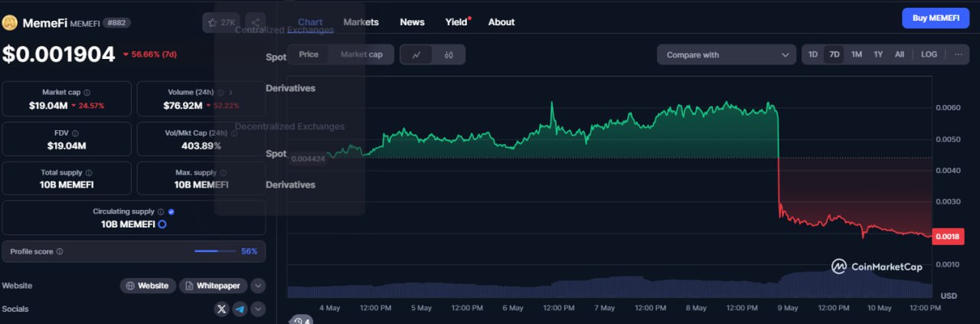Switch to line chart view icon

pyautogui.click(x=416, y=54)
